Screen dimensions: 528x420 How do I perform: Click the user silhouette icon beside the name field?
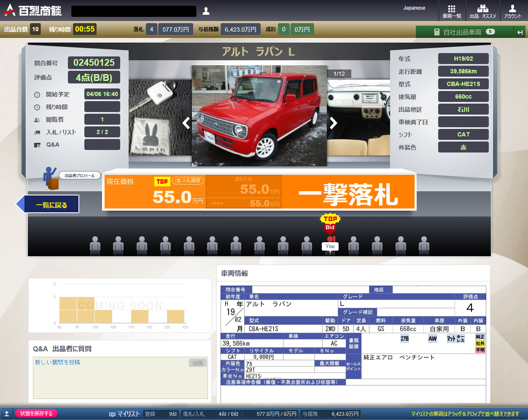206,11
